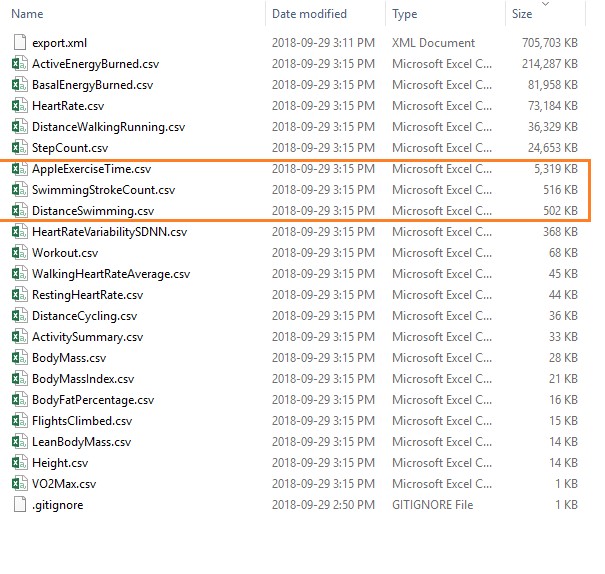This screenshot has height=574, width=605.
Task: Click the Excel icon beside ActivitySummary.csv
Action: [20, 337]
